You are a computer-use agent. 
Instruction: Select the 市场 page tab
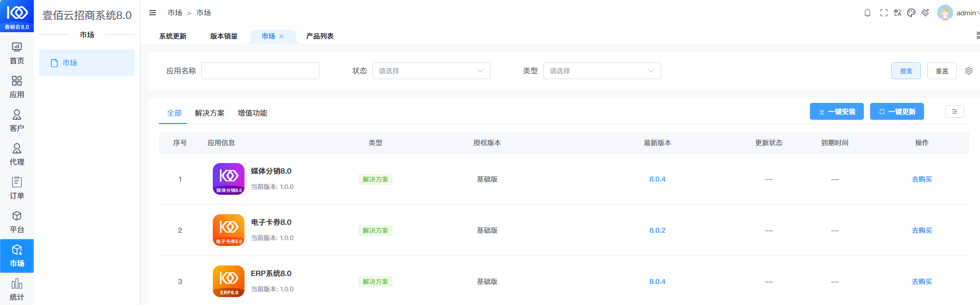pos(268,36)
